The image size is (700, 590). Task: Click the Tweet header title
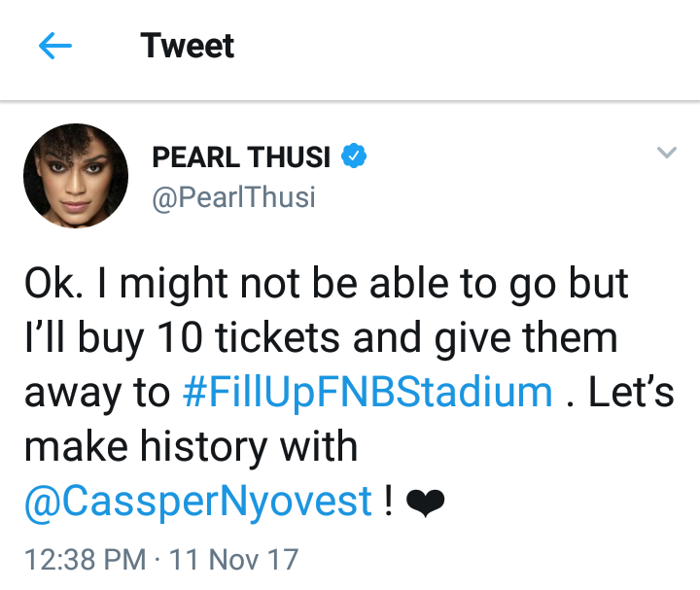pos(187,46)
